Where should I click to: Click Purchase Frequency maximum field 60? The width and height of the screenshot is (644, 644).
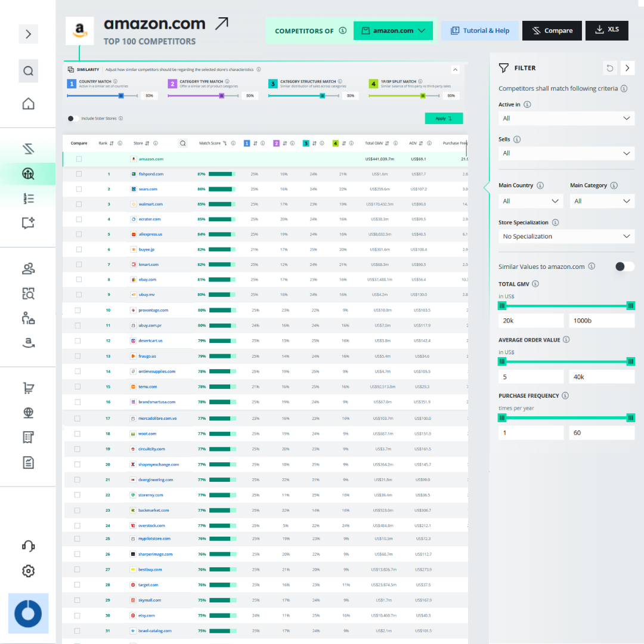602,433
